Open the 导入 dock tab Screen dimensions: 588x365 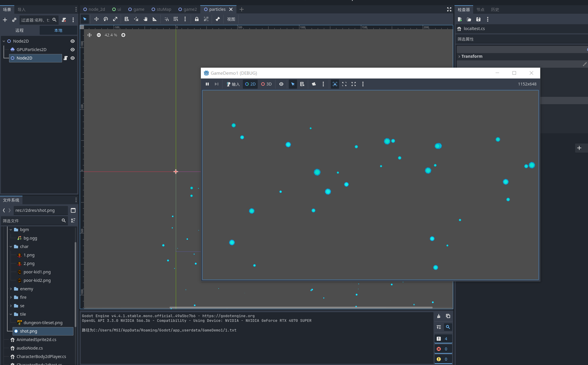point(22,9)
